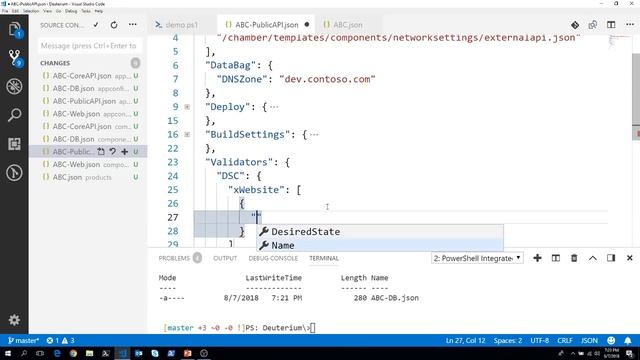Screen dimensions: 640x360
Task: Open the Manage gear in the activity bar
Action: pyautogui.click(x=14, y=320)
